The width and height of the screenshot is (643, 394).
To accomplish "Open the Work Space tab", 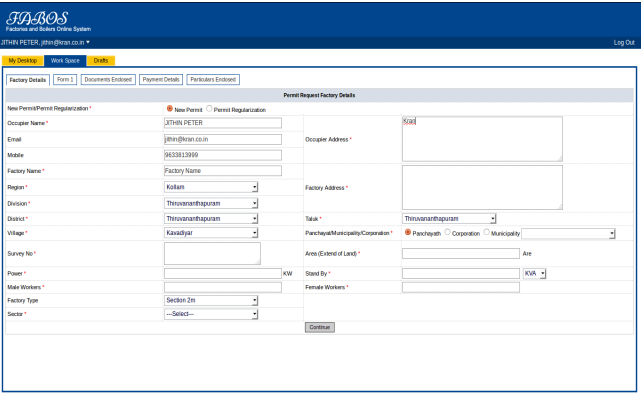I will (65, 61).
